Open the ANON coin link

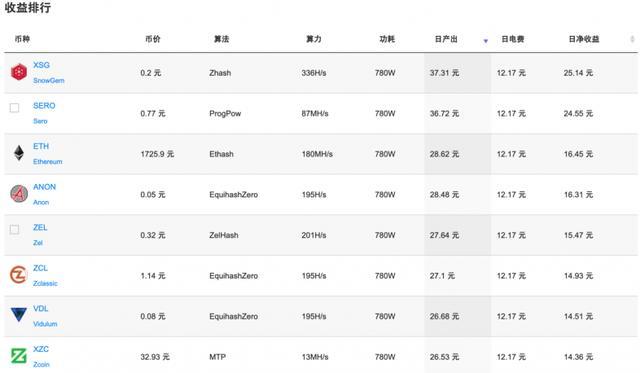tap(44, 187)
